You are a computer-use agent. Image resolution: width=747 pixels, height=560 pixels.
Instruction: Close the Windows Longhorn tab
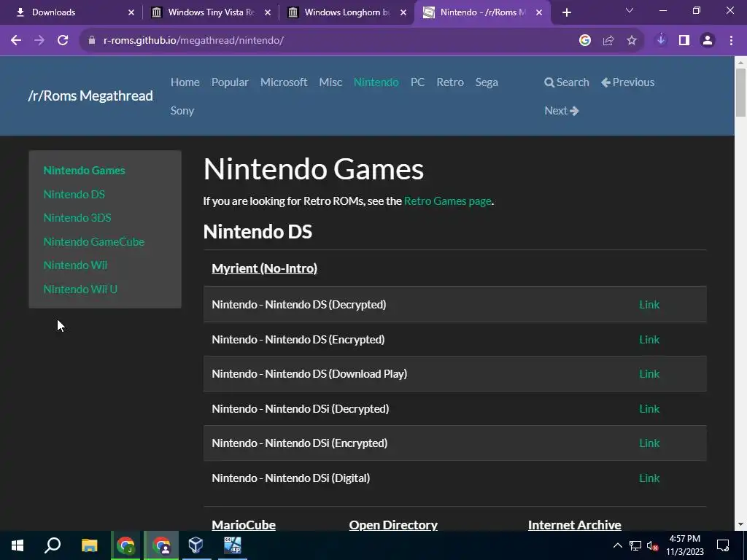[403, 12]
